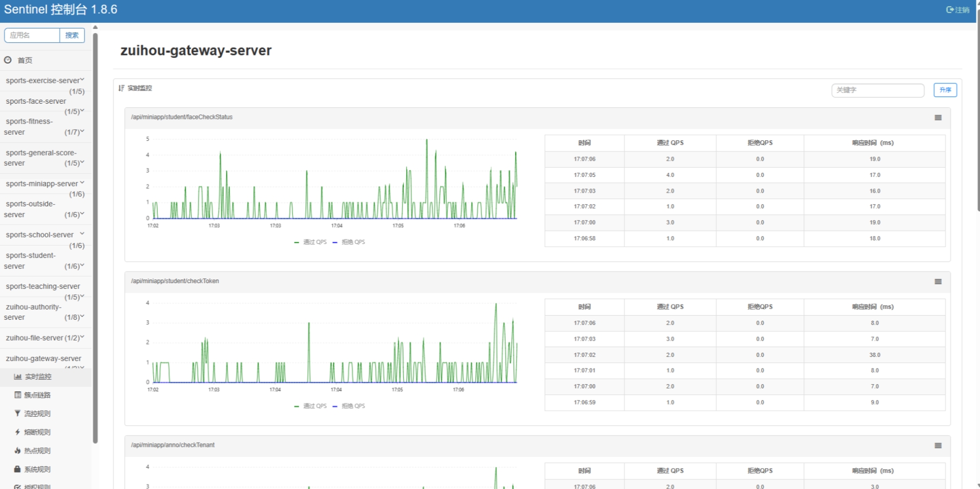Click Sentinel 控制台 1.8.6 title

tap(61, 9)
